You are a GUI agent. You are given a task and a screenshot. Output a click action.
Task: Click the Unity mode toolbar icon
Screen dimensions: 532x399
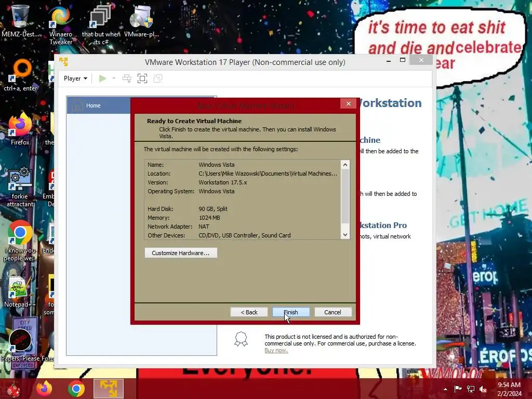(x=158, y=78)
